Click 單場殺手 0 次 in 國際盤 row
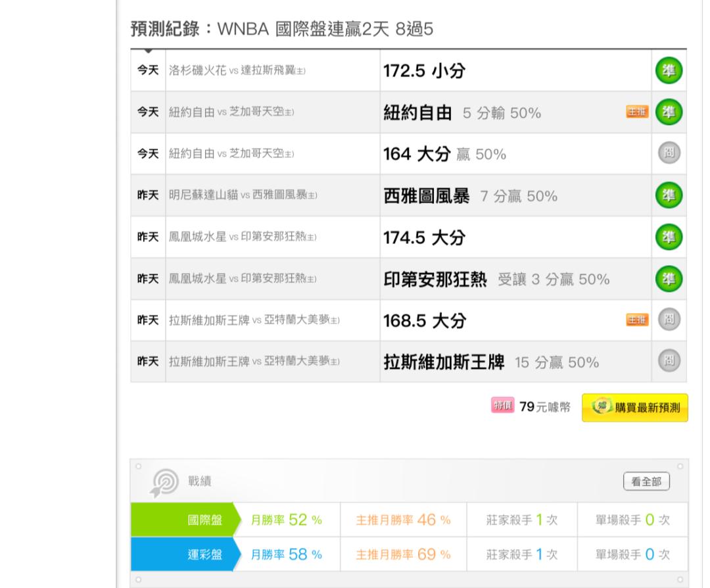This screenshot has height=588, width=710. [632, 520]
